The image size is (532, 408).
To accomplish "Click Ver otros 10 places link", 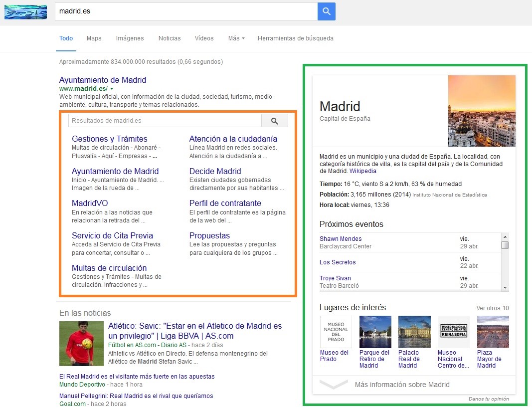I will pos(493,308).
